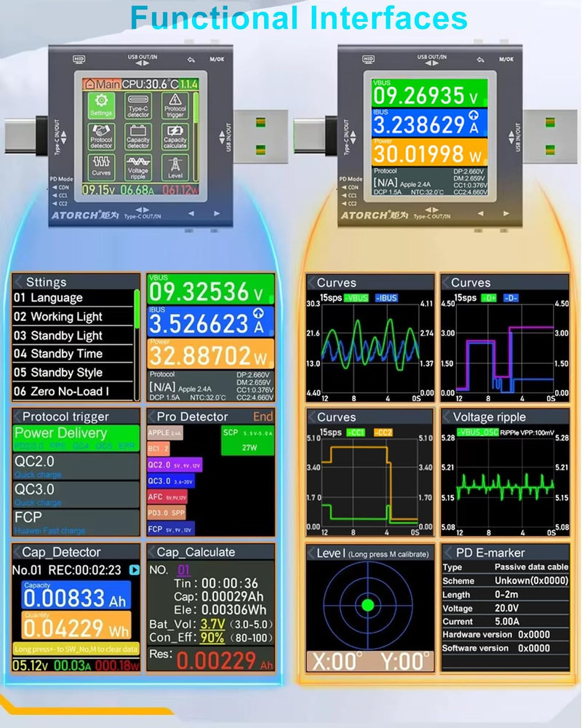Go back from Protocol trigger via chevron
The width and height of the screenshot is (582, 728).
tap(17, 416)
